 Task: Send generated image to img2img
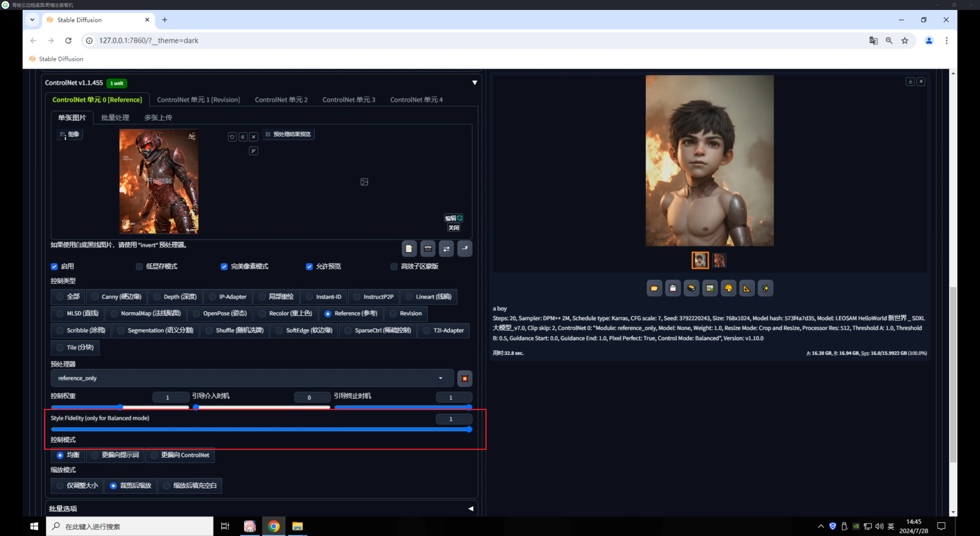coord(710,288)
